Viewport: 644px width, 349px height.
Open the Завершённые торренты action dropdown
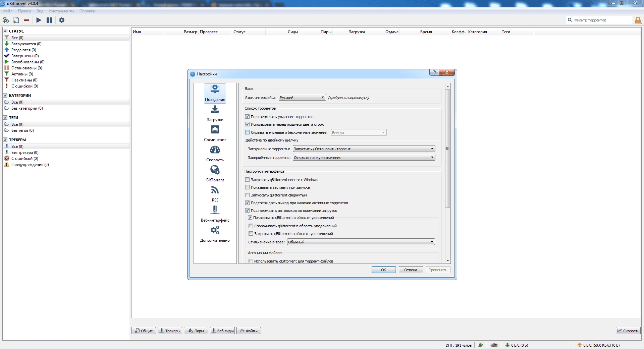point(364,158)
